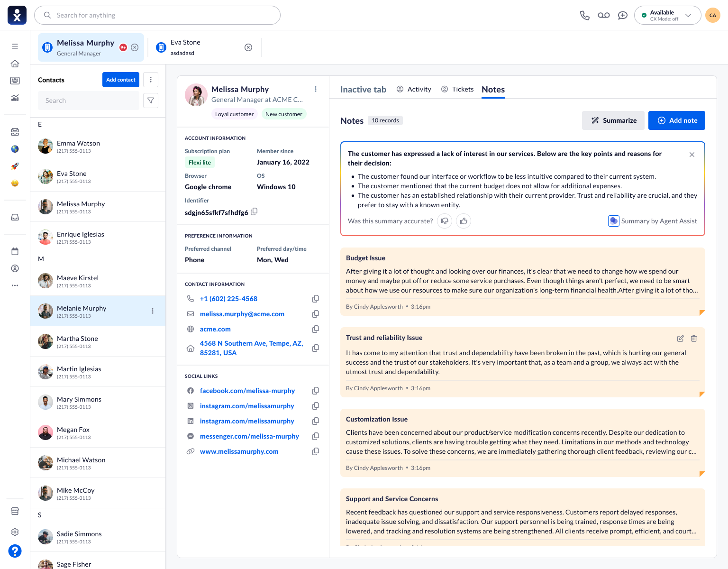Screen dimensions: 728x569
Task: Focus the contacts Search field
Action: pyautogui.click(x=89, y=101)
